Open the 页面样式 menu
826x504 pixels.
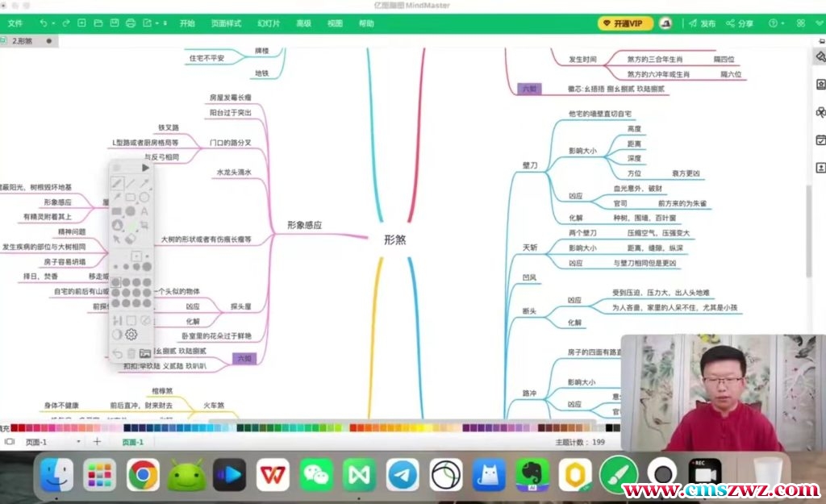(226, 23)
